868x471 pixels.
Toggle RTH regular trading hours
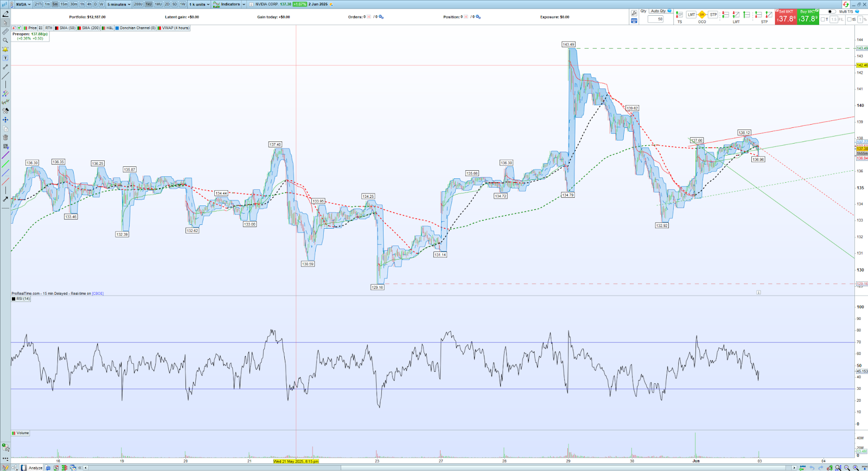click(x=49, y=28)
